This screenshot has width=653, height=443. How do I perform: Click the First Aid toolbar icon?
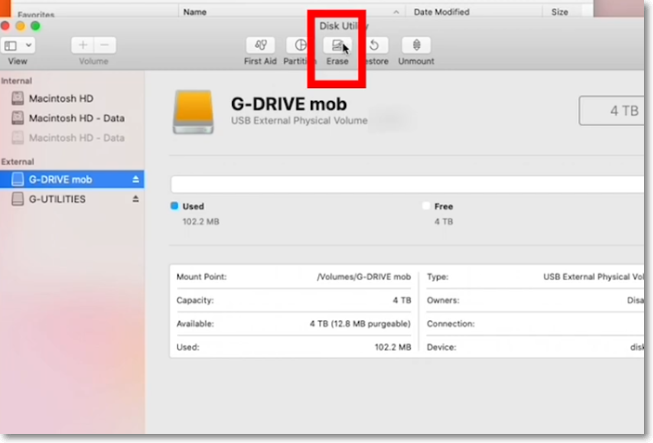(260, 45)
